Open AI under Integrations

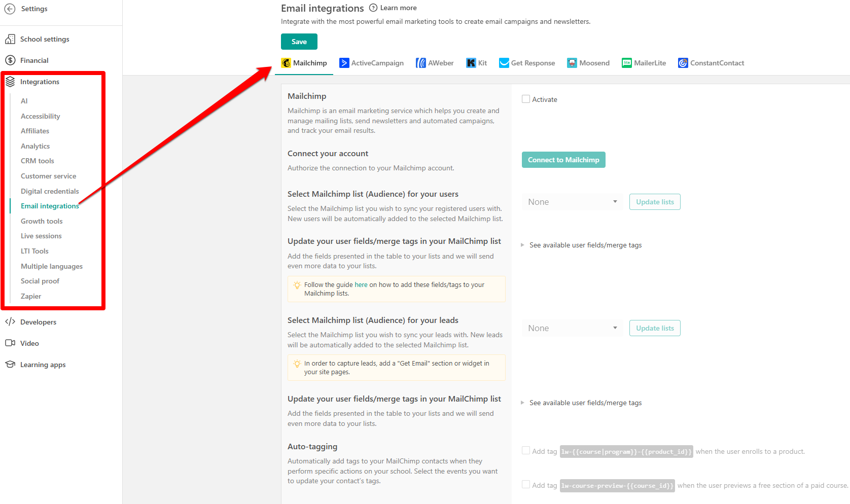click(x=24, y=101)
